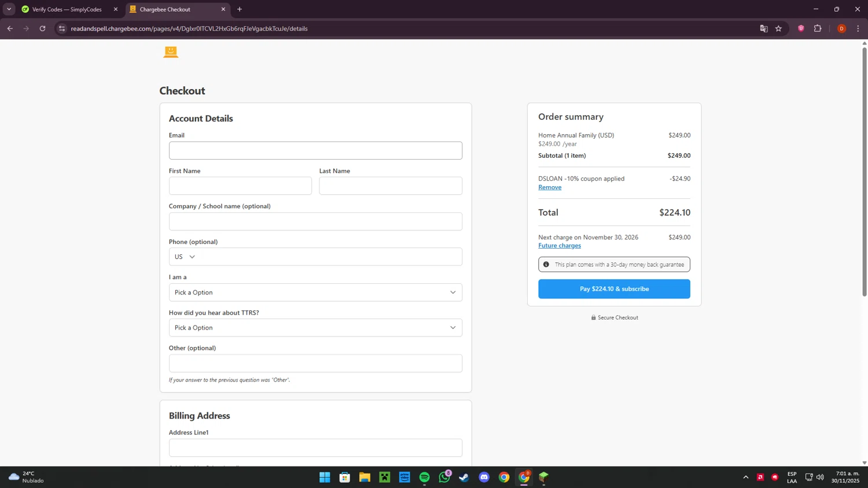
Task: Click the merchant logo above Checkout
Action: click(x=171, y=52)
